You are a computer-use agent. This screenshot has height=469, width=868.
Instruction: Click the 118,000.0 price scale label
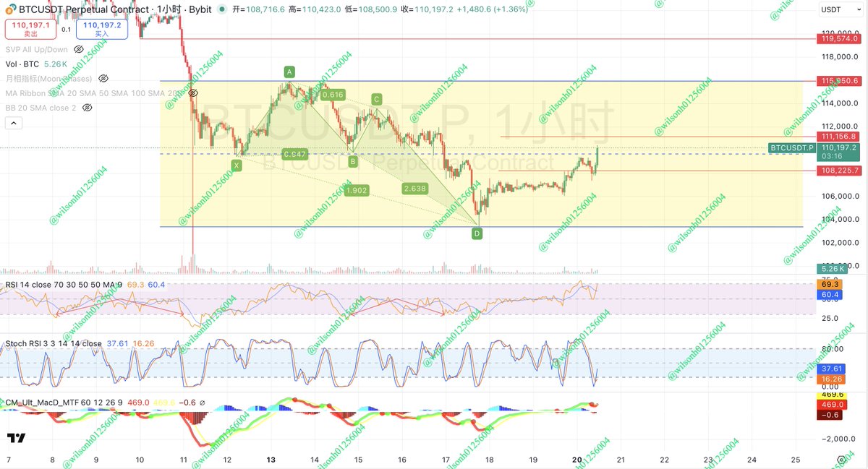[x=841, y=56]
